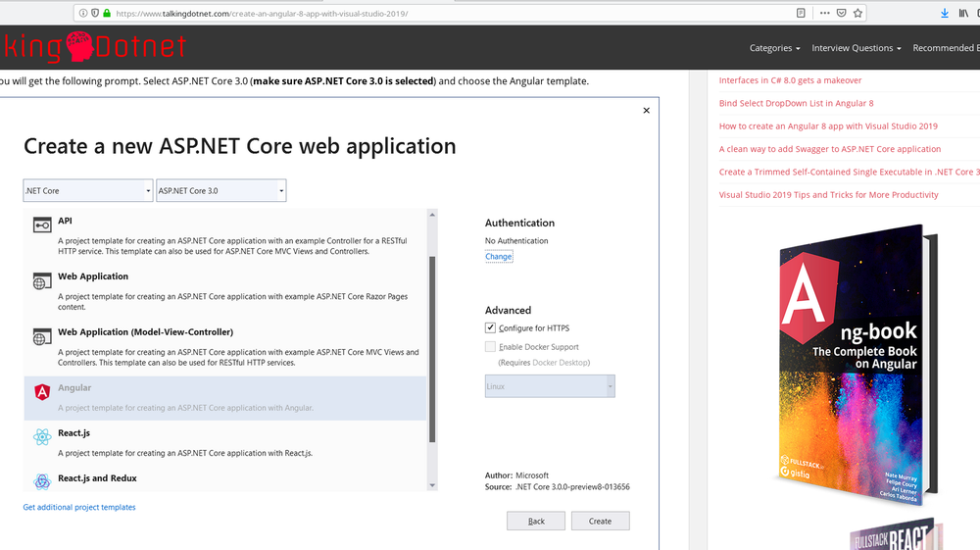Open the .NET Core framework dropdown
This screenshot has width=980, height=550.
point(88,191)
